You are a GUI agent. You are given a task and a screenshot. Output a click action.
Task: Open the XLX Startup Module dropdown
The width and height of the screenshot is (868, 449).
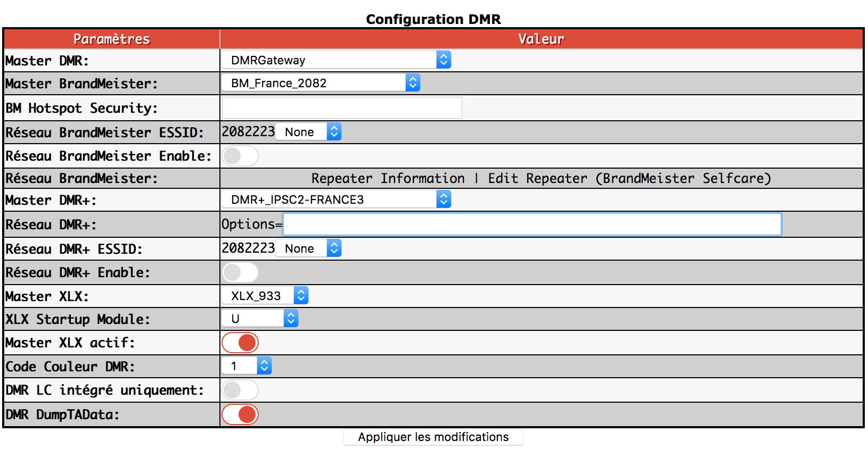pyautogui.click(x=260, y=319)
